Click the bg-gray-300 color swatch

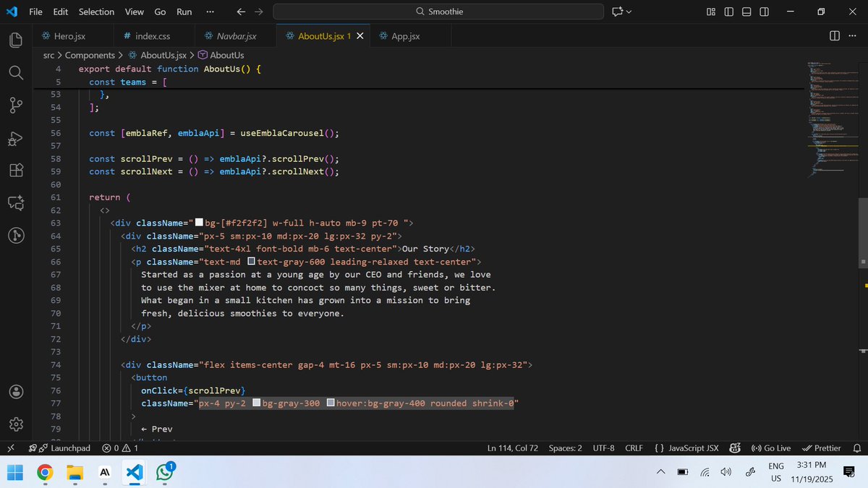click(256, 403)
